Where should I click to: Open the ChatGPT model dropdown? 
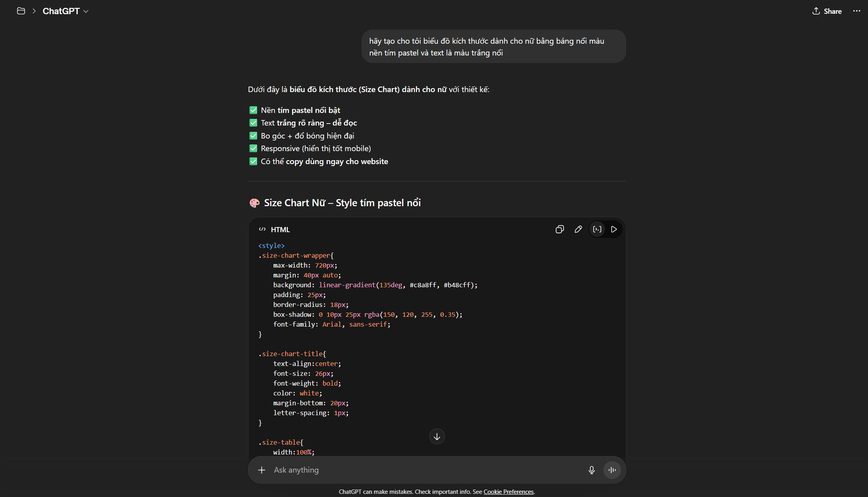click(x=61, y=11)
